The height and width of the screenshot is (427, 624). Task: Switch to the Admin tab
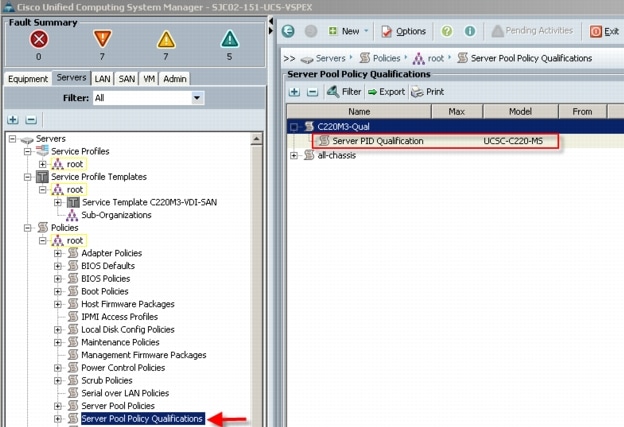pyautogui.click(x=175, y=79)
